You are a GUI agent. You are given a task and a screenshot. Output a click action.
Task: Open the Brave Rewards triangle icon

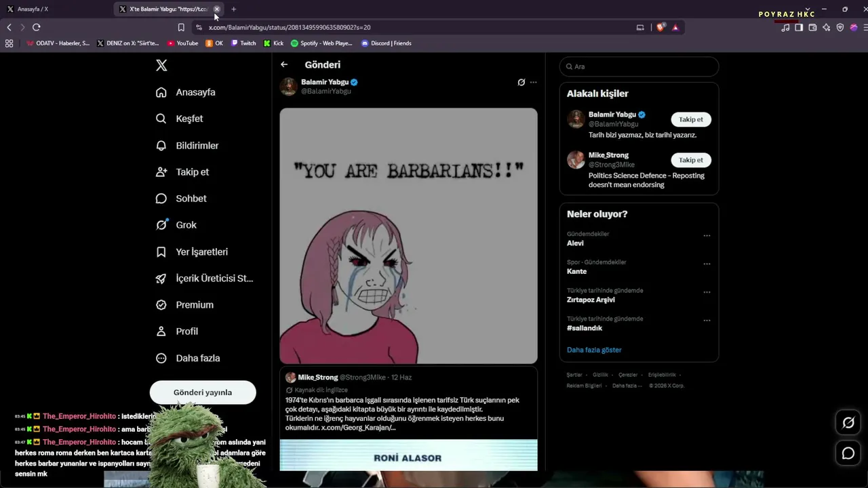(675, 27)
